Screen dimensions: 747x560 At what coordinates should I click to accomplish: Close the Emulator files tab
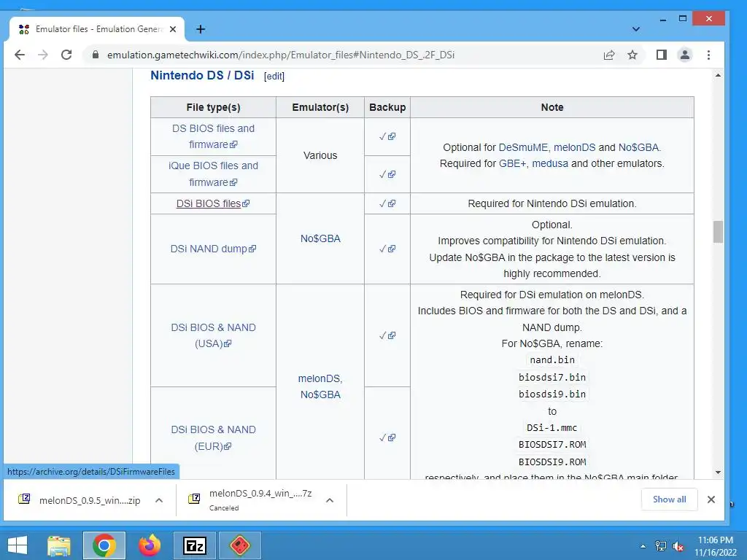point(173,29)
